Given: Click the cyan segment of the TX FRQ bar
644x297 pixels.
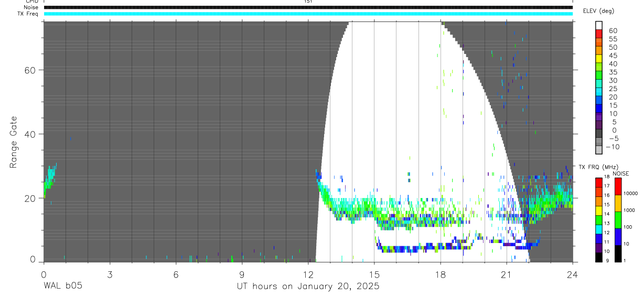Looking at the screenshot, I should (x=599, y=229).
